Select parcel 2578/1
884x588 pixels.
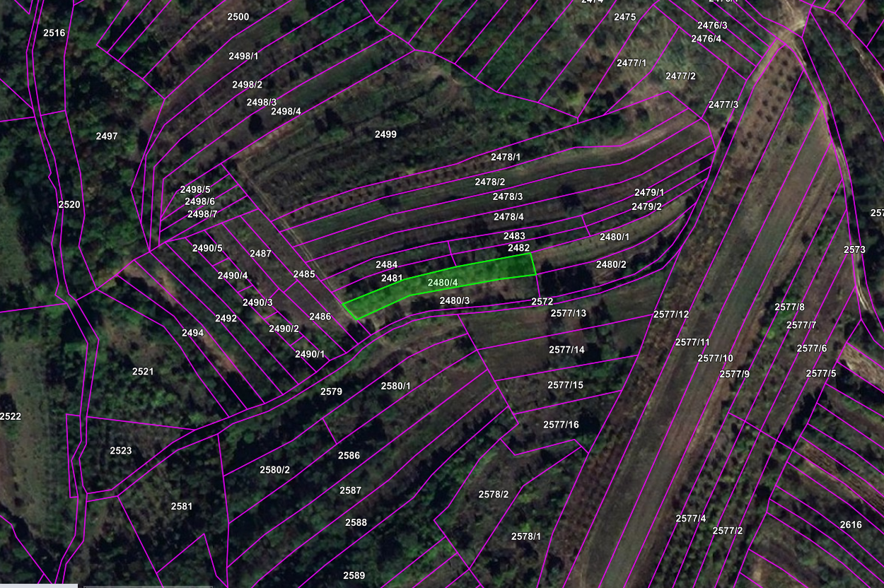tap(526, 536)
